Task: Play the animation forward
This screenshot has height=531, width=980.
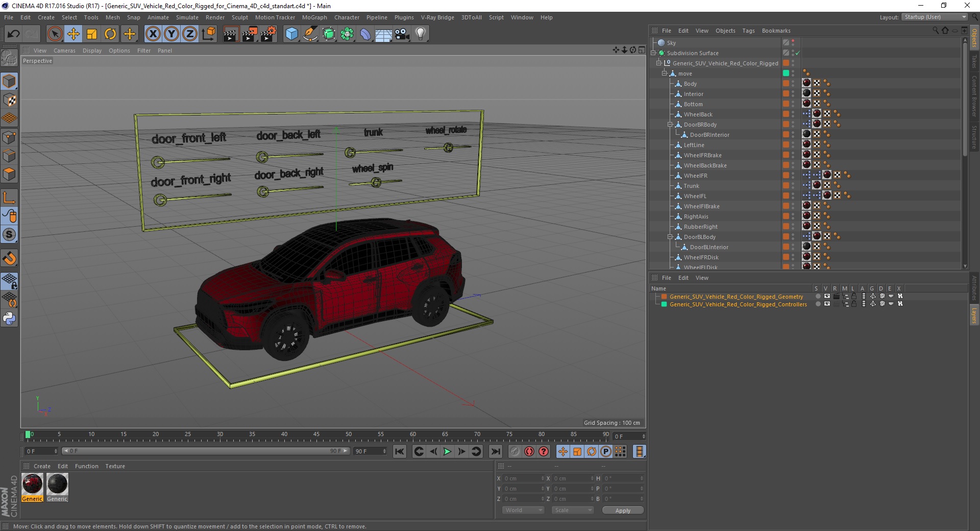Action: [x=447, y=451]
